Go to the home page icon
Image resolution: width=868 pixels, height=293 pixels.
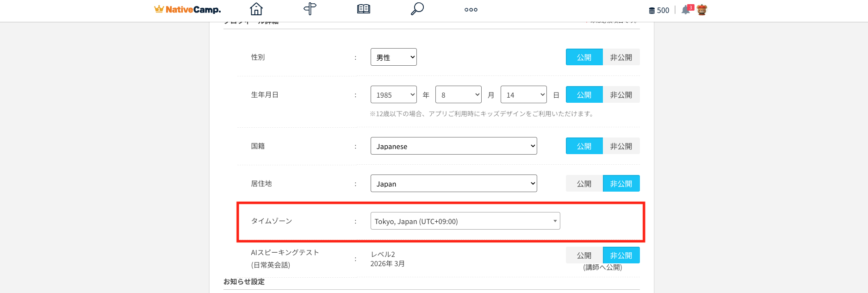[256, 9]
